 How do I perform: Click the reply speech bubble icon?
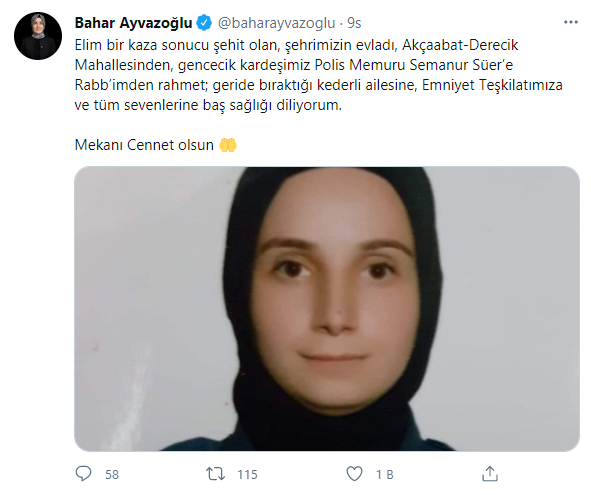coord(83,474)
